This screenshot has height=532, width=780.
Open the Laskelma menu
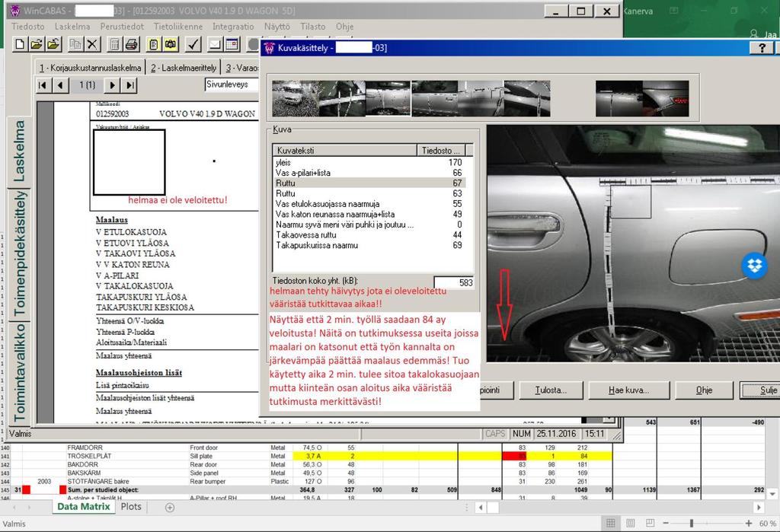pyautogui.click(x=72, y=27)
